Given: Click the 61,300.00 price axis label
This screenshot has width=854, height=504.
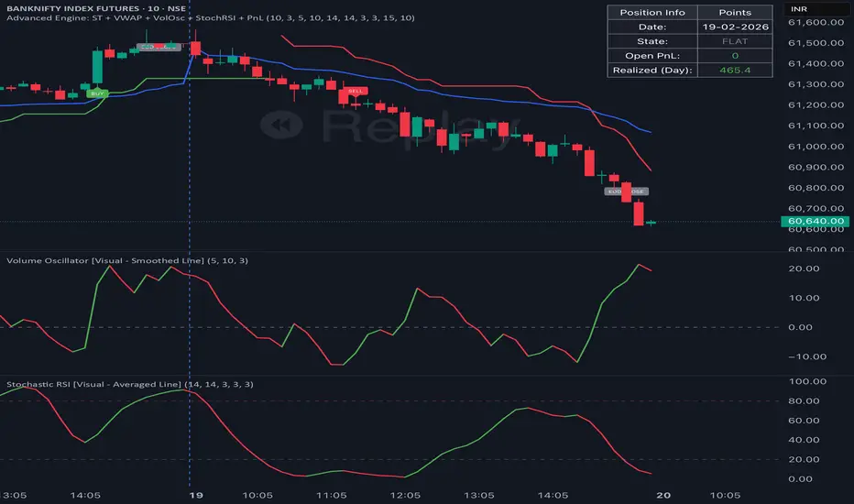Looking at the screenshot, I should tap(816, 84).
